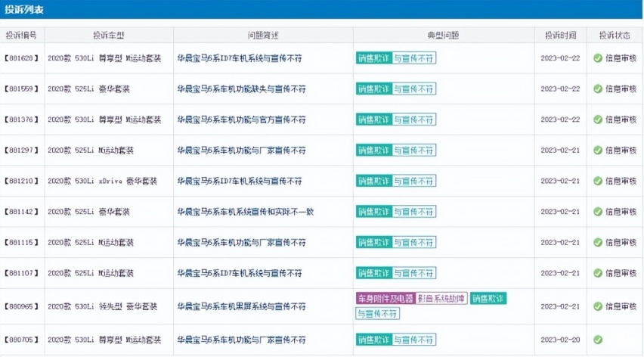This screenshot has width=644, height=357.
Task: Click the 销售欺诈 tag in row 880965
Action: click(488, 299)
